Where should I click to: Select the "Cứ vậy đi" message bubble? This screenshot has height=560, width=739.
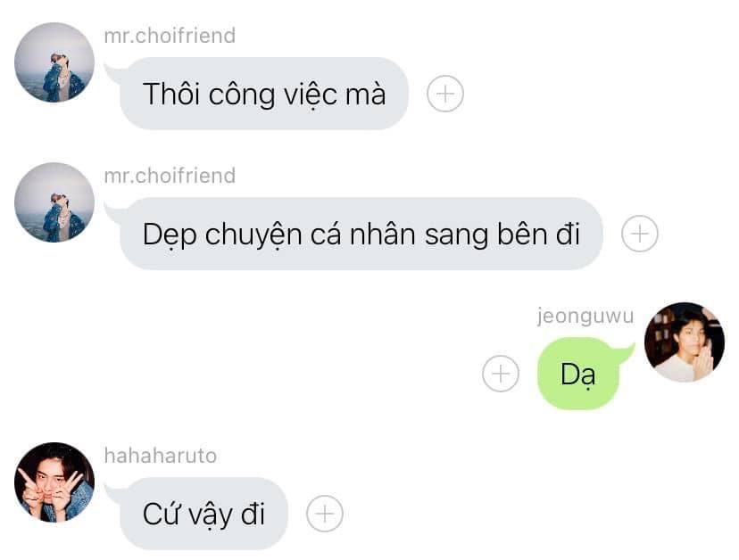203,514
